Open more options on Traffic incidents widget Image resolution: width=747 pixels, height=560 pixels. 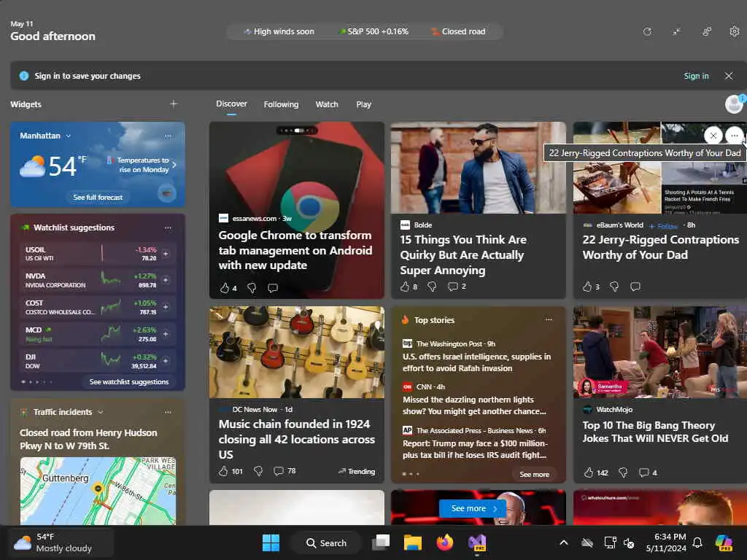(x=168, y=413)
